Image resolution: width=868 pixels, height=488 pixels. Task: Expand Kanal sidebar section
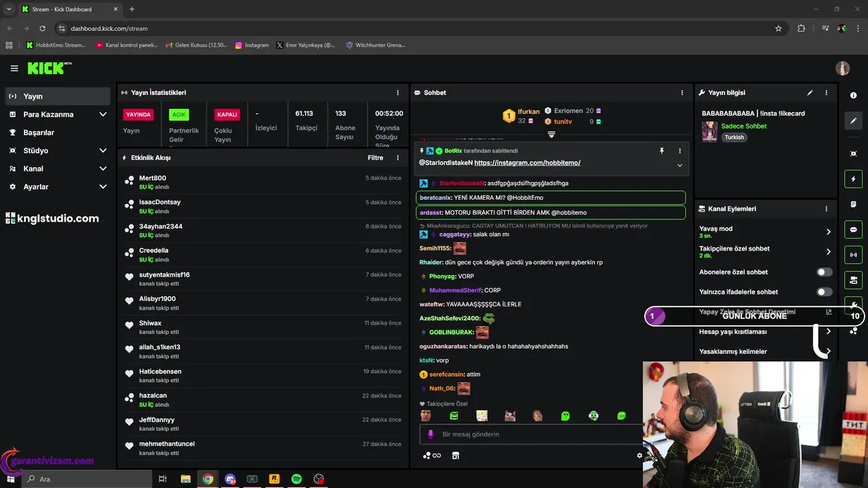(x=103, y=169)
